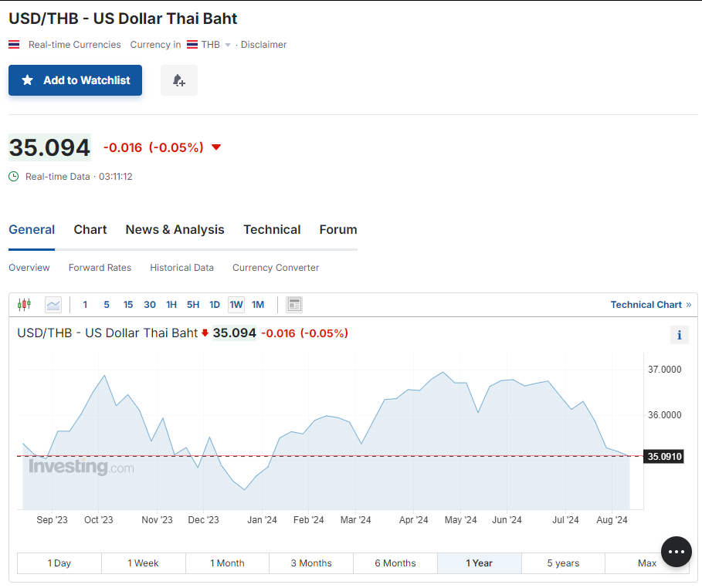Toggle the 1W chart interval
This screenshot has width=702, height=588.
pos(236,305)
